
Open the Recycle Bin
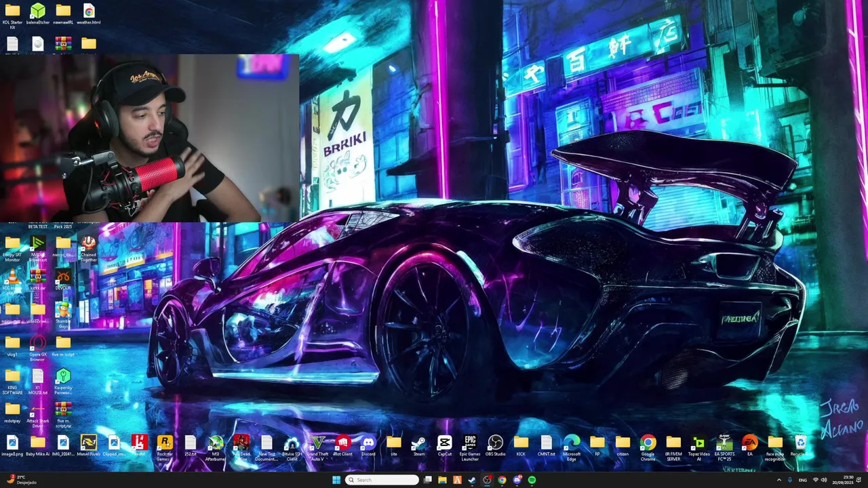pos(801,446)
